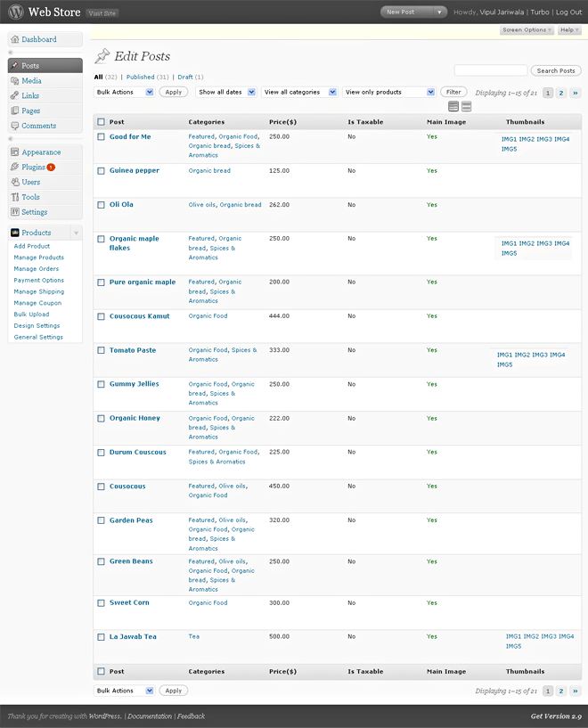Check the Guinea pepper post checkbox
Viewport: 588px width, 728px height.
point(102,171)
